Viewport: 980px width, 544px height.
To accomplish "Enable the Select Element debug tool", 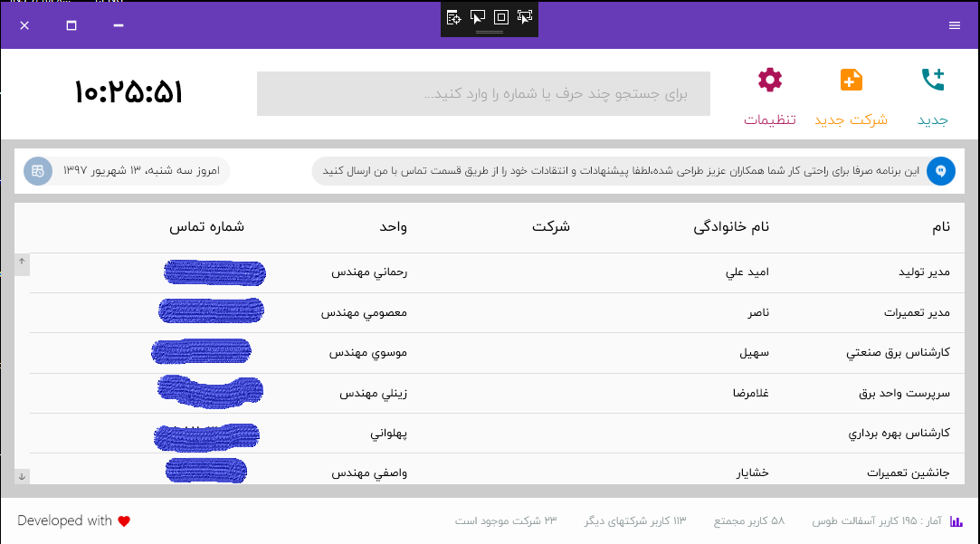I will tap(478, 16).
